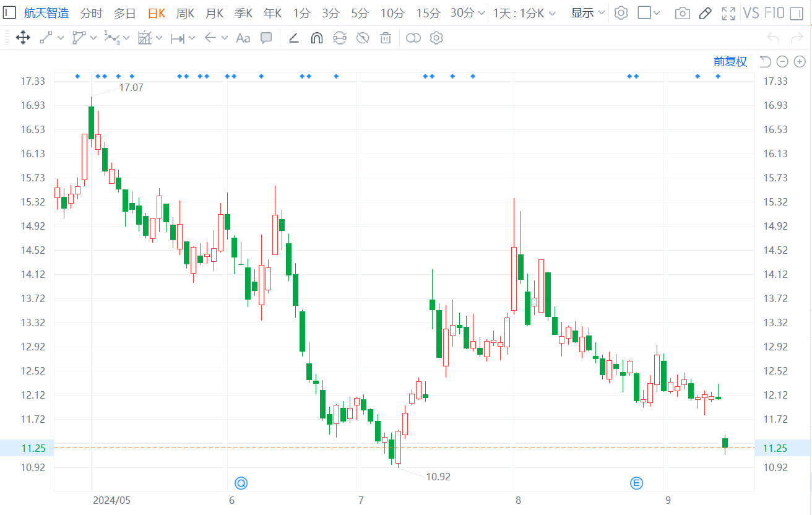Zoom in chart with plus button

(x=800, y=61)
